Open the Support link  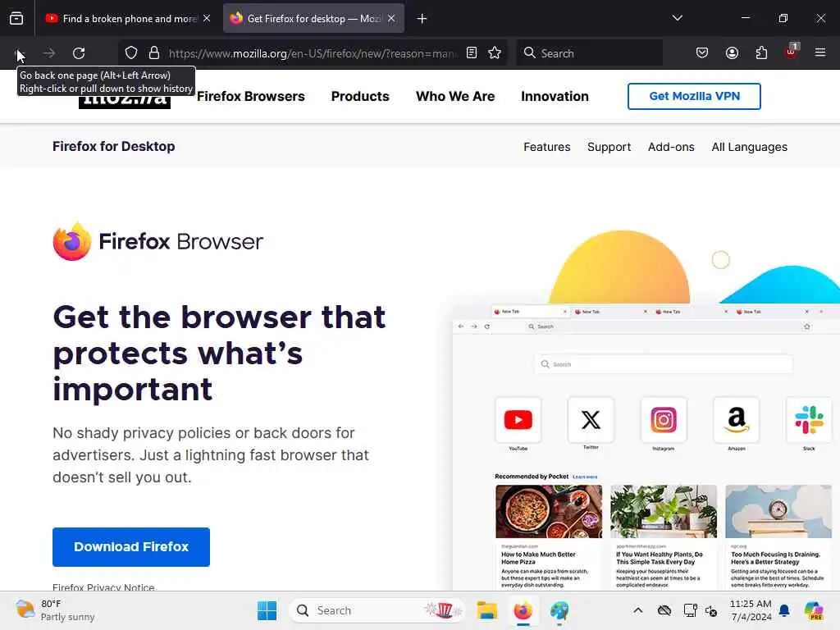click(609, 147)
